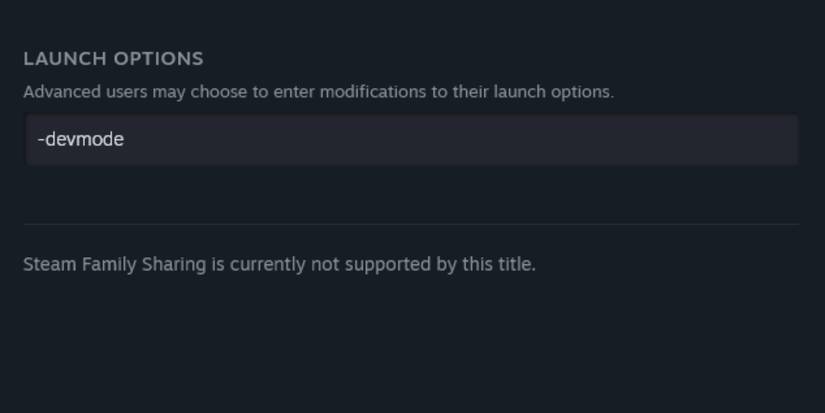Viewport: 825px width, 413px height.
Task: Click the "-devmode" text in the field
Action: [81, 139]
